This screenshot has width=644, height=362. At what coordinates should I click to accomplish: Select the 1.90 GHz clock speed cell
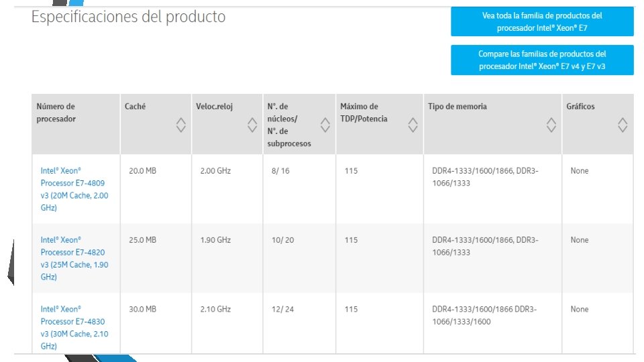click(x=215, y=240)
